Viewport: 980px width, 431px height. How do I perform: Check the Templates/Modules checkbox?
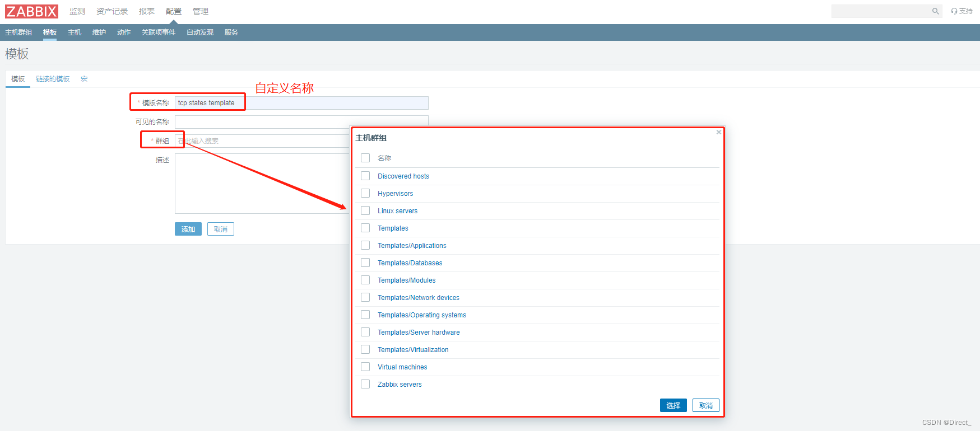point(365,280)
